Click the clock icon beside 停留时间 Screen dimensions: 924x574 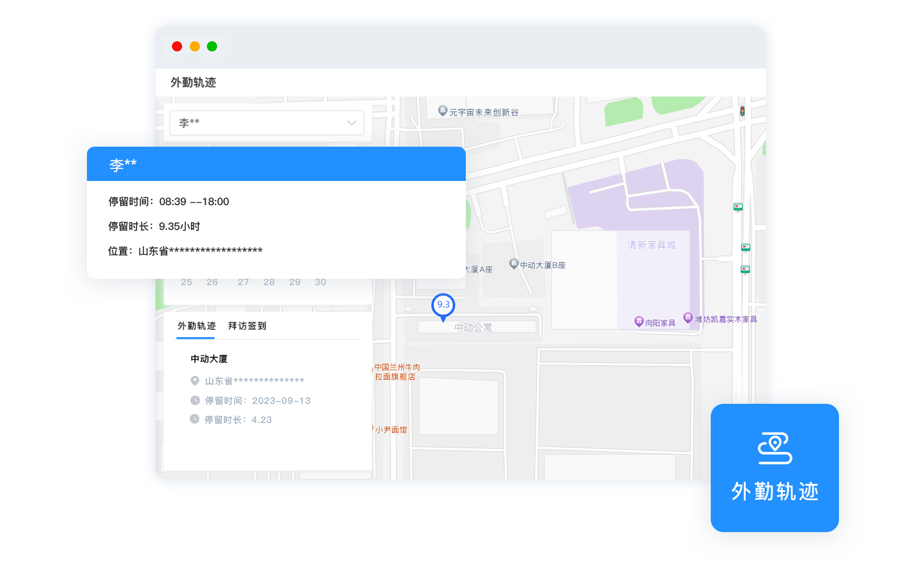point(195,400)
